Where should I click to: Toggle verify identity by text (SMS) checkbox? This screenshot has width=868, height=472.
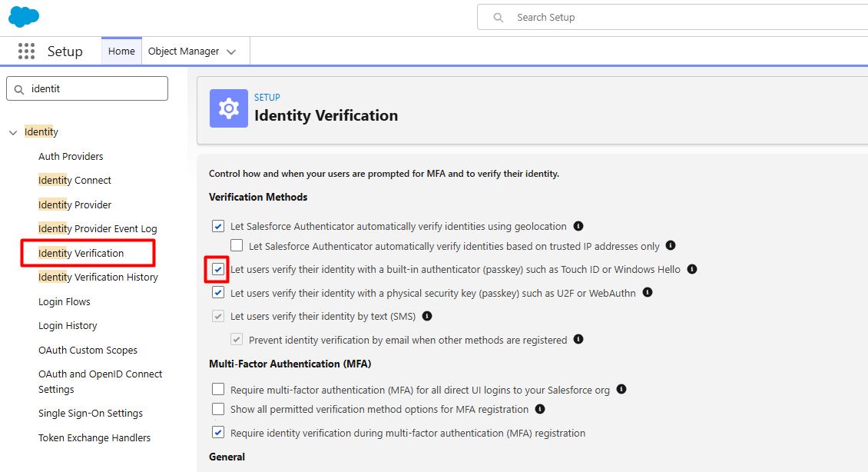[218, 316]
